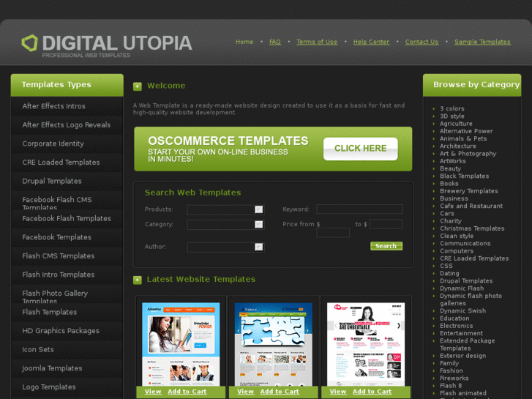Viewport: 532px width, 399px height.
Task: Browse the Fireworks category
Action: [454, 378]
